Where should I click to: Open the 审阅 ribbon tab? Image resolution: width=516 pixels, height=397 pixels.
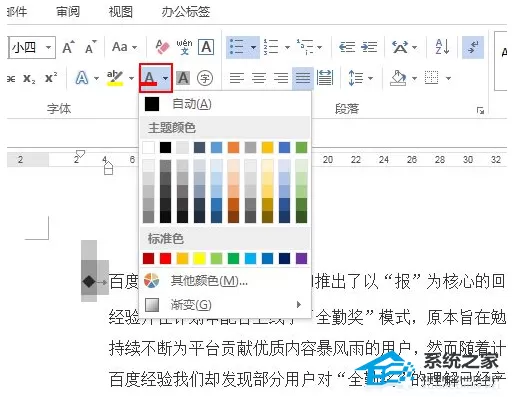click(68, 11)
